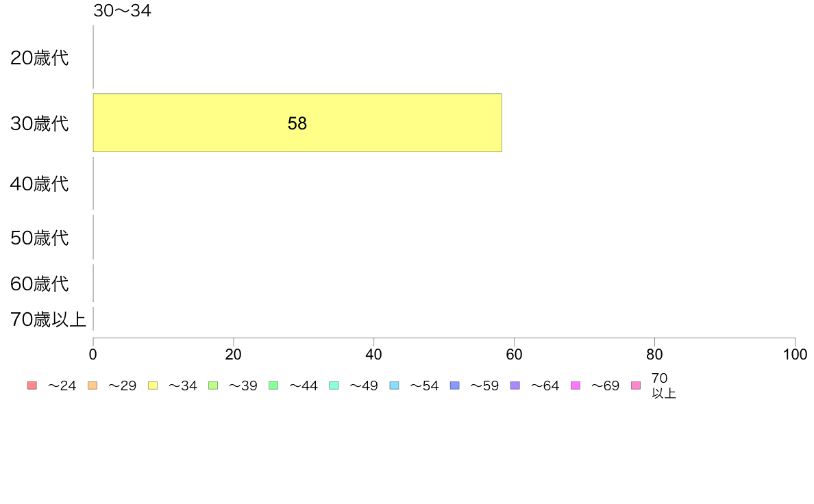Click the pink 70以上 legend swatch
814x504 pixels.
636,385
